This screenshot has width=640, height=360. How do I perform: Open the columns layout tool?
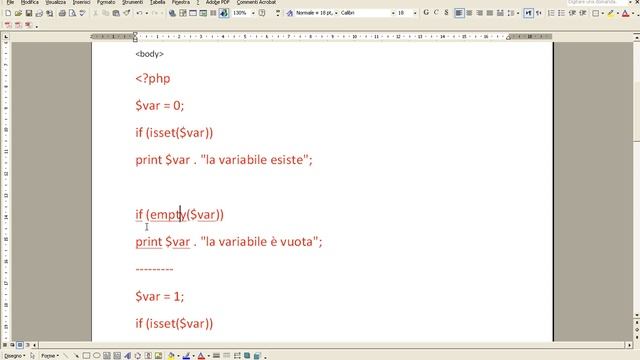click(x=213, y=13)
